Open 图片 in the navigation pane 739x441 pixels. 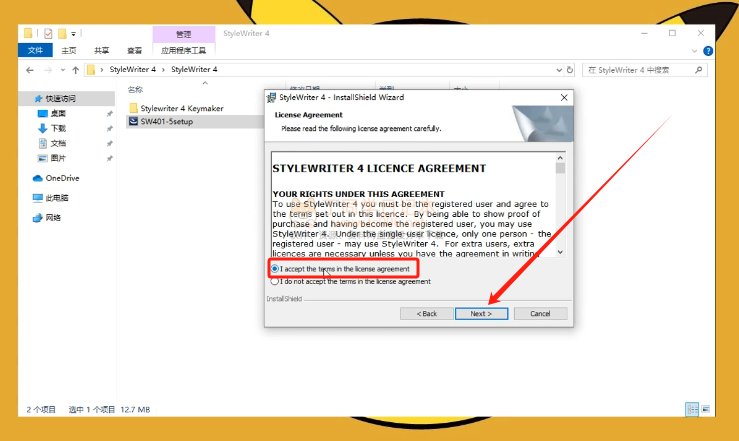(x=58, y=158)
